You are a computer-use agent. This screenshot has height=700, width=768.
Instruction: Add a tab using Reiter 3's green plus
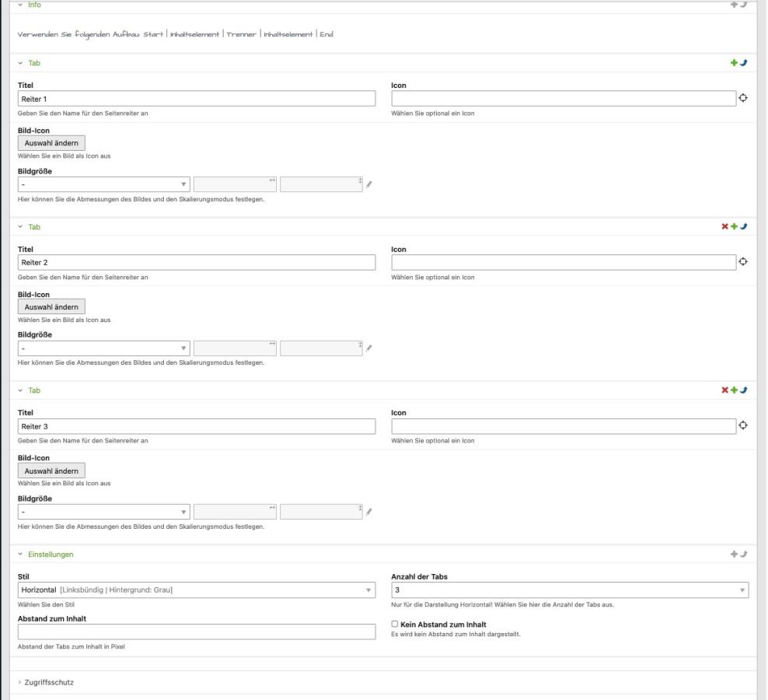[x=735, y=390]
